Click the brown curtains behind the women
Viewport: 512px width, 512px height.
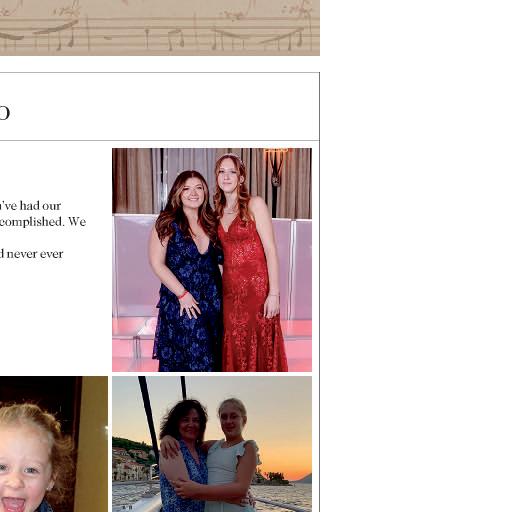click(x=133, y=180)
